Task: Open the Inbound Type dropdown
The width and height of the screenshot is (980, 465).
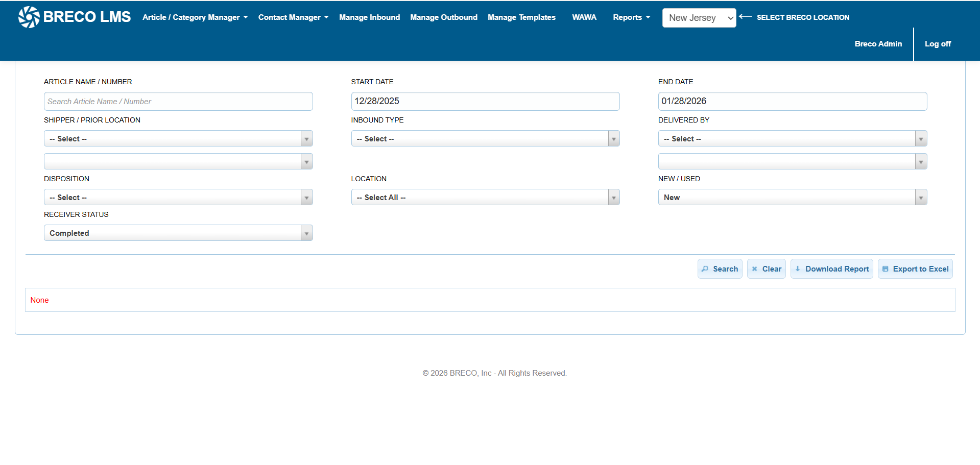Action: coord(485,139)
